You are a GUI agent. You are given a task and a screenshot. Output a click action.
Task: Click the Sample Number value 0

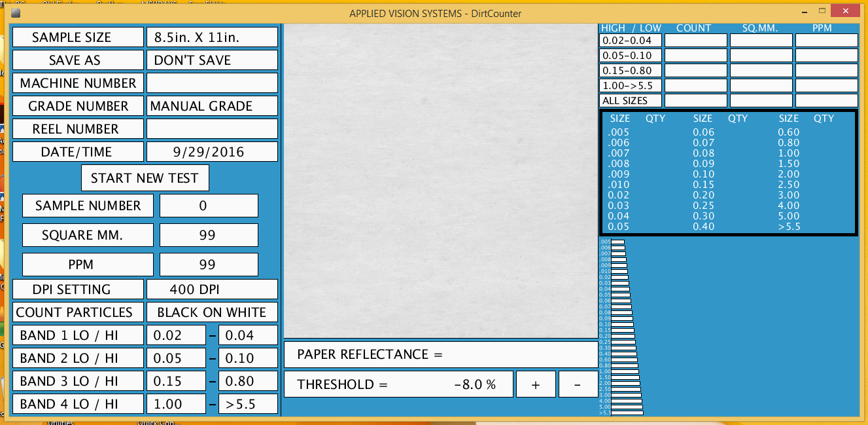point(209,206)
